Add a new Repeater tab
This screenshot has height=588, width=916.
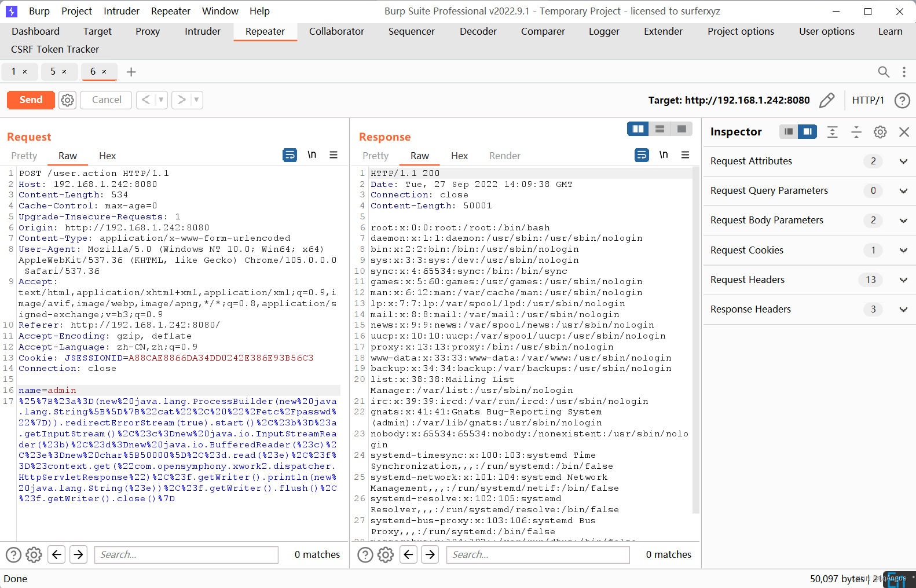[x=131, y=72]
